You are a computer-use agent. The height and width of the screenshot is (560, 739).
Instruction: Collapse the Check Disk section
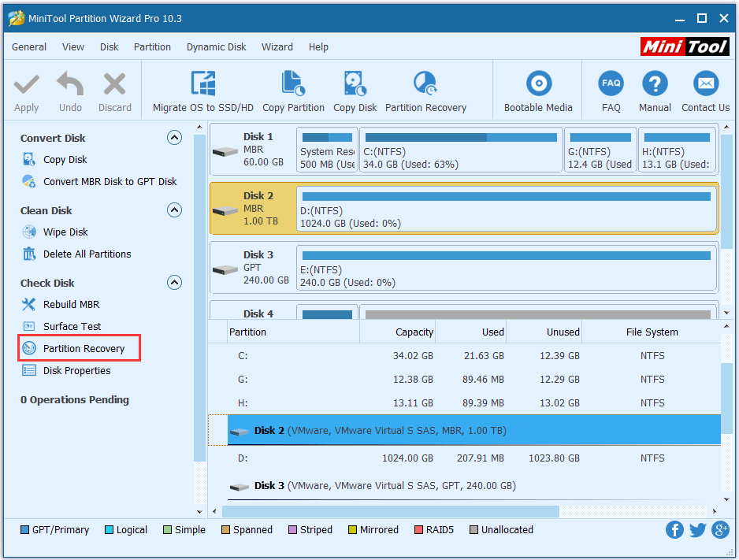(x=175, y=283)
